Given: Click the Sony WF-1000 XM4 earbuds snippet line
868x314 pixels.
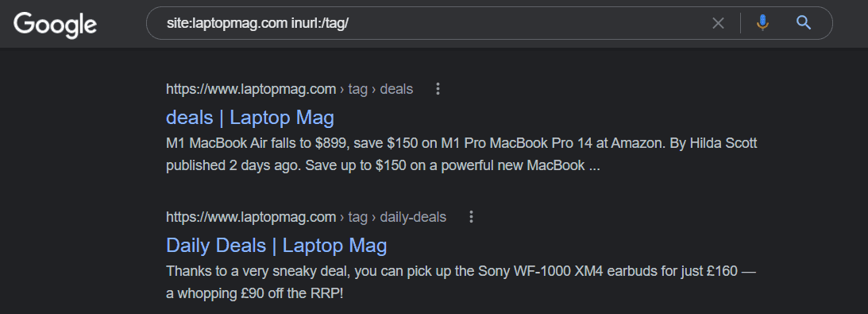Looking at the screenshot, I should pos(461,271).
